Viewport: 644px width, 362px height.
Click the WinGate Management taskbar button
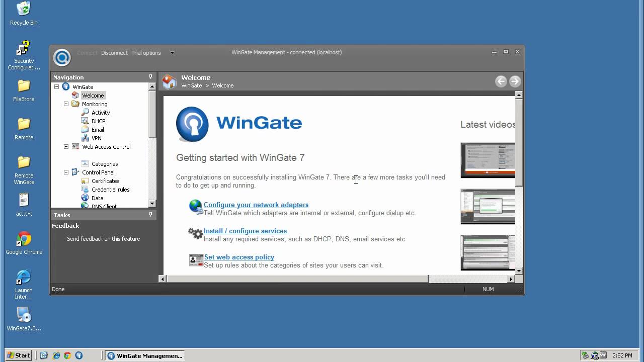coord(145,355)
